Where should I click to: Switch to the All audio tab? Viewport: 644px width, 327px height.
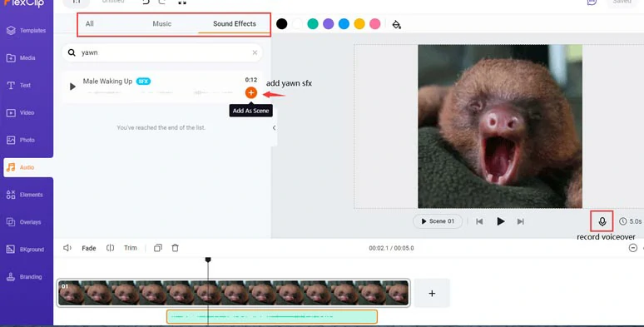click(x=90, y=24)
